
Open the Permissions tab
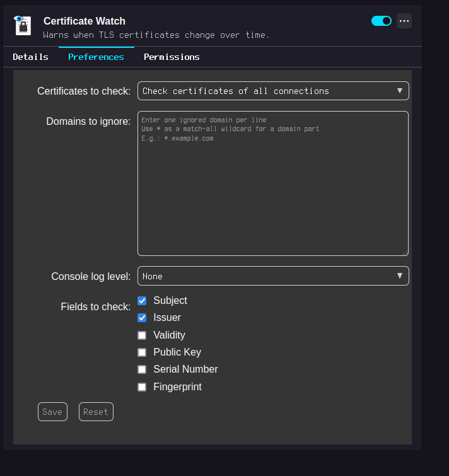(172, 57)
